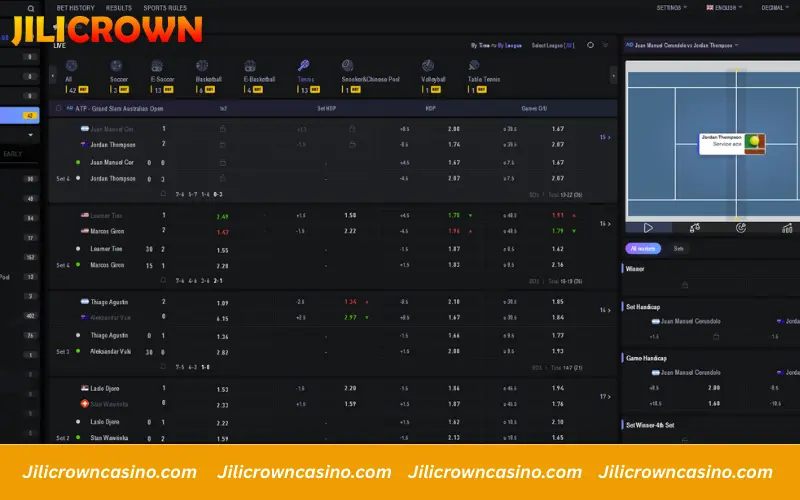Bet Aleksandar Vukic Set HDP odds 2.97
The width and height of the screenshot is (800, 500).
pos(350,317)
